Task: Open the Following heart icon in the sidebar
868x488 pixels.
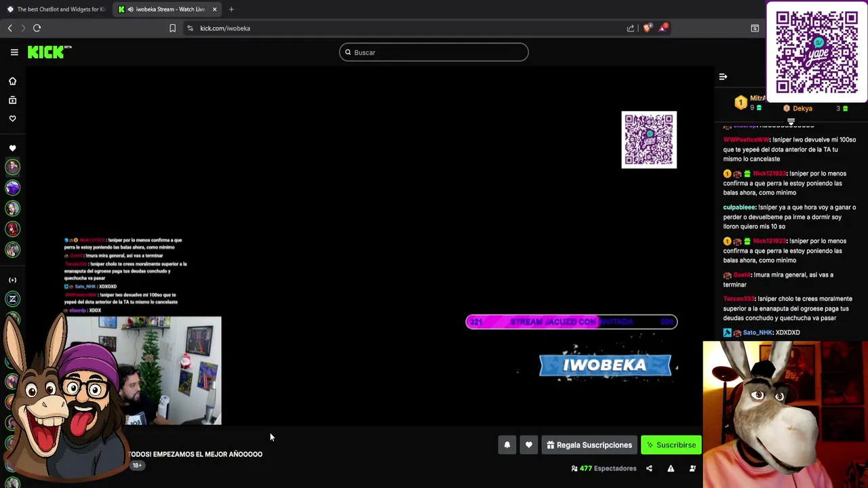Action: 12,119
